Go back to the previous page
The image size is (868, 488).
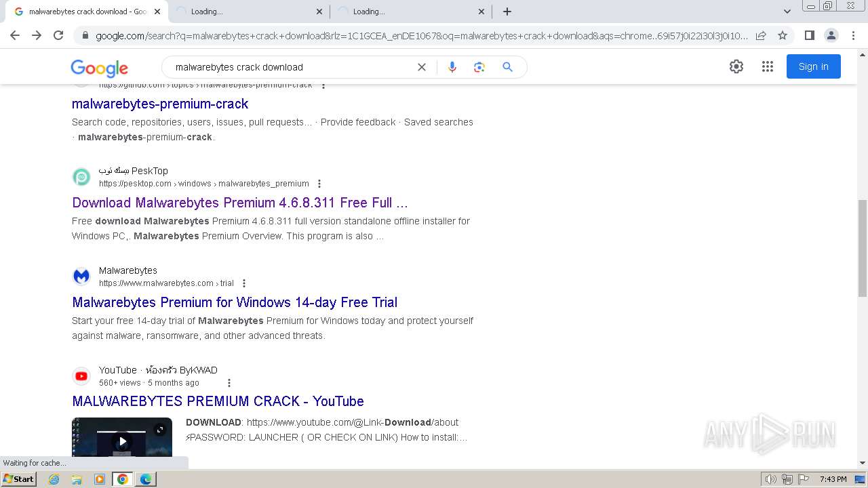coord(15,35)
